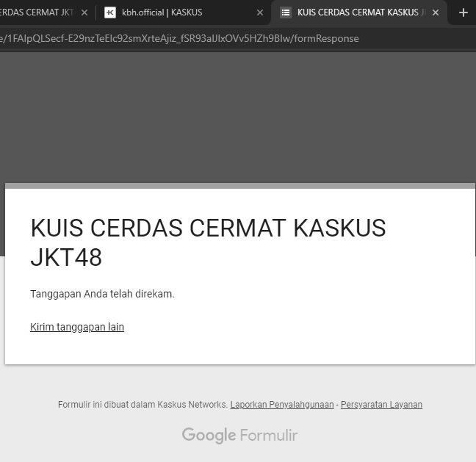Click the Kirim tanggapan lain link
Viewport: 476px width, 462px height.
tap(77, 328)
